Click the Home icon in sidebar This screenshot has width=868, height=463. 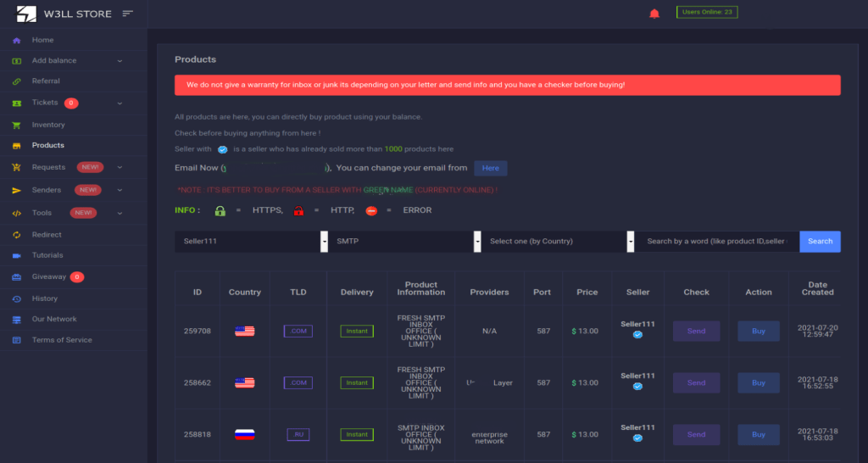[x=16, y=41]
